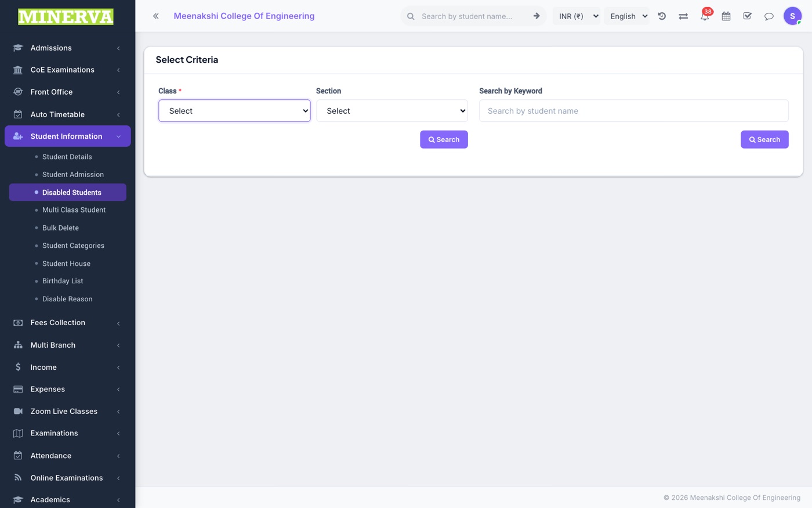The image size is (812, 508).
Task: Focus the Search by Keyword field
Action: pos(633,111)
